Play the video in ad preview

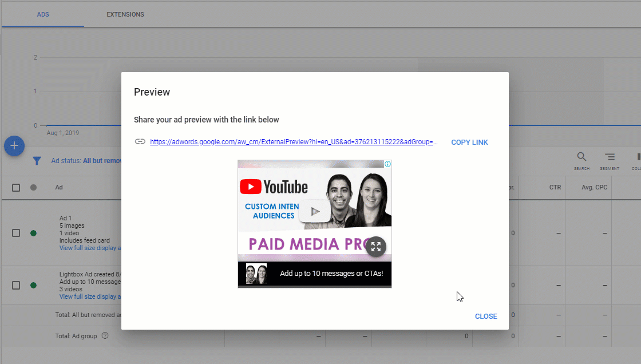314,211
